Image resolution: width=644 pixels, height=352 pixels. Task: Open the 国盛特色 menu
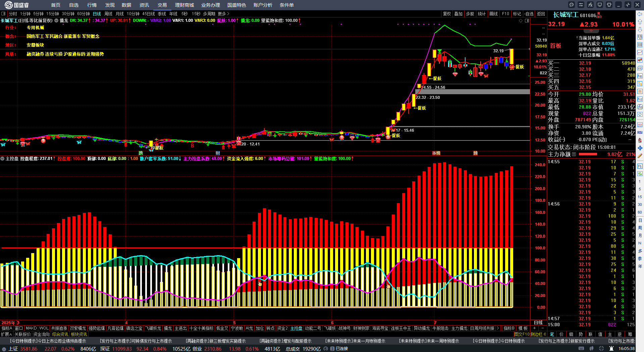237,5
